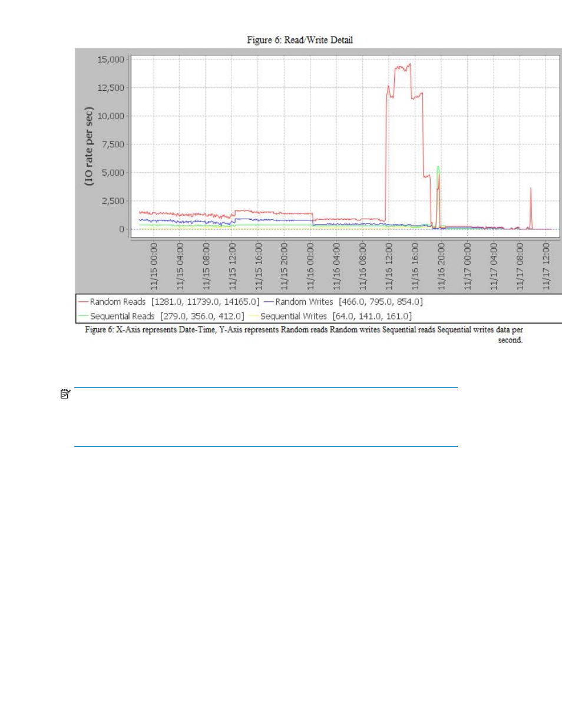This screenshot has width=562, height=728.
Task: Click the Random Writes values [466.0, 795.0, 854.0]
Action: click(x=381, y=302)
